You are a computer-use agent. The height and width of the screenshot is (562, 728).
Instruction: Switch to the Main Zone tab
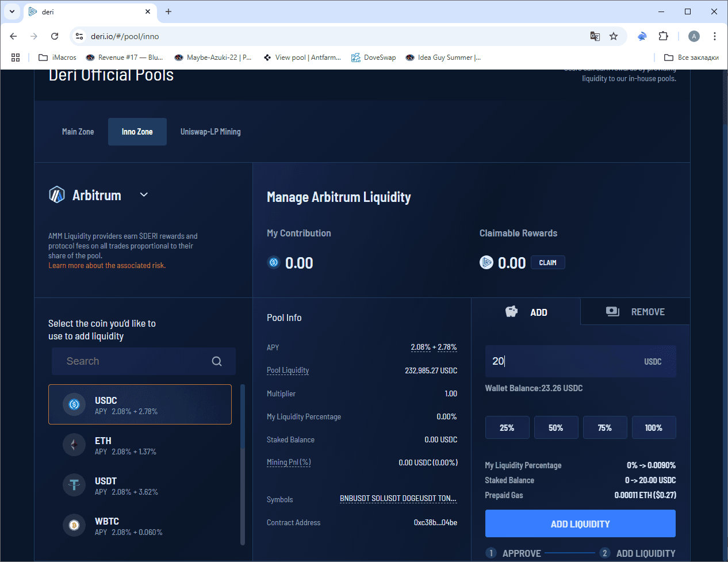(78, 132)
